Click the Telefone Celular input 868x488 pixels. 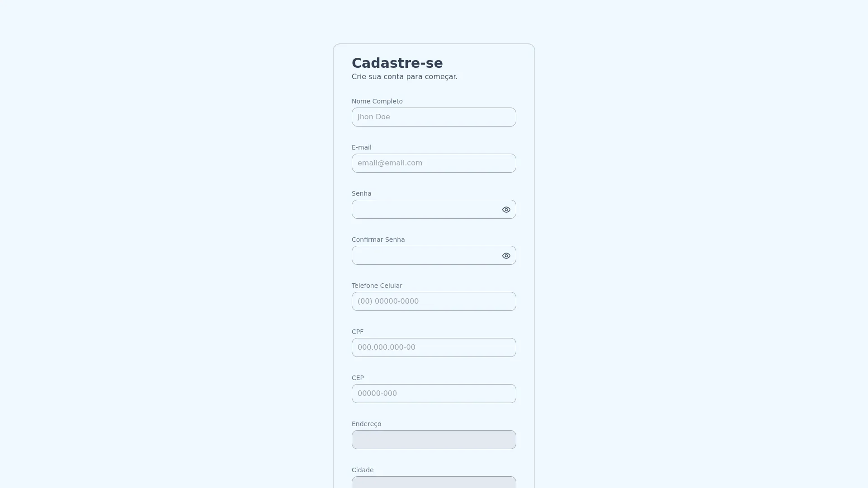tap(434, 301)
